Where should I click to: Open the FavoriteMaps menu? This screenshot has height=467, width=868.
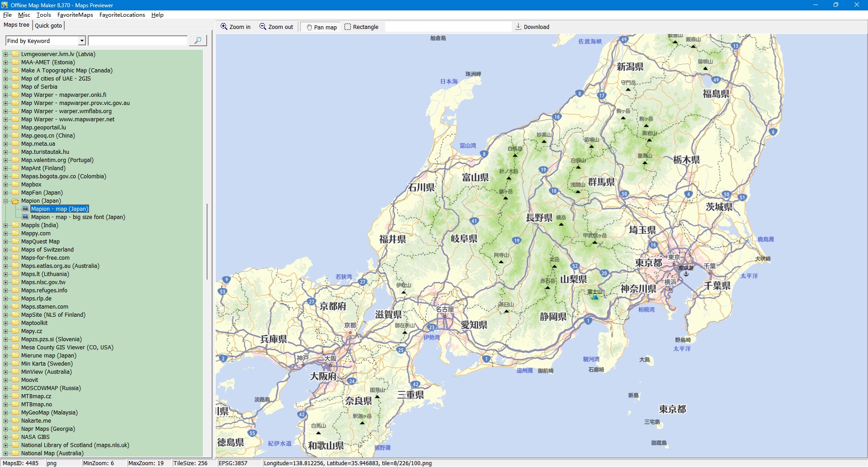pos(75,15)
